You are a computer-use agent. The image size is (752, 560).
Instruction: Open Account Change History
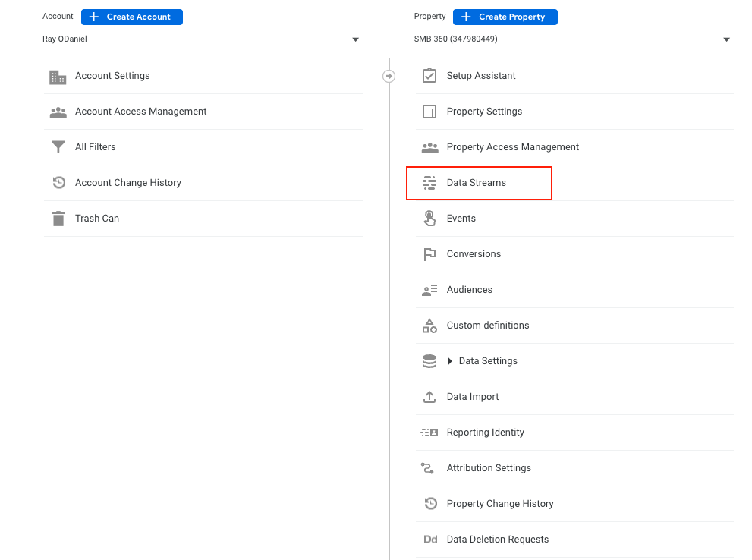coord(127,183)
